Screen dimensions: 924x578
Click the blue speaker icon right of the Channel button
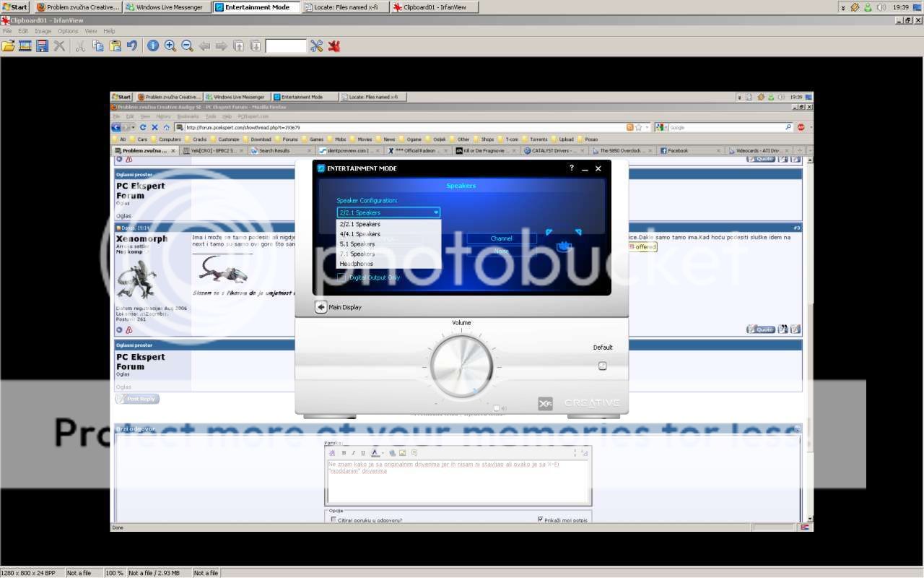[564, 246]
